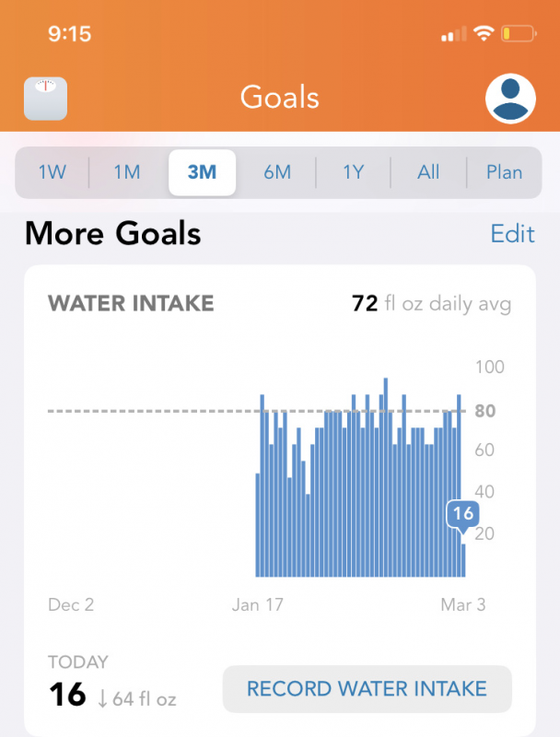
Task: Open the user profile icon
Action: point(510,98)
